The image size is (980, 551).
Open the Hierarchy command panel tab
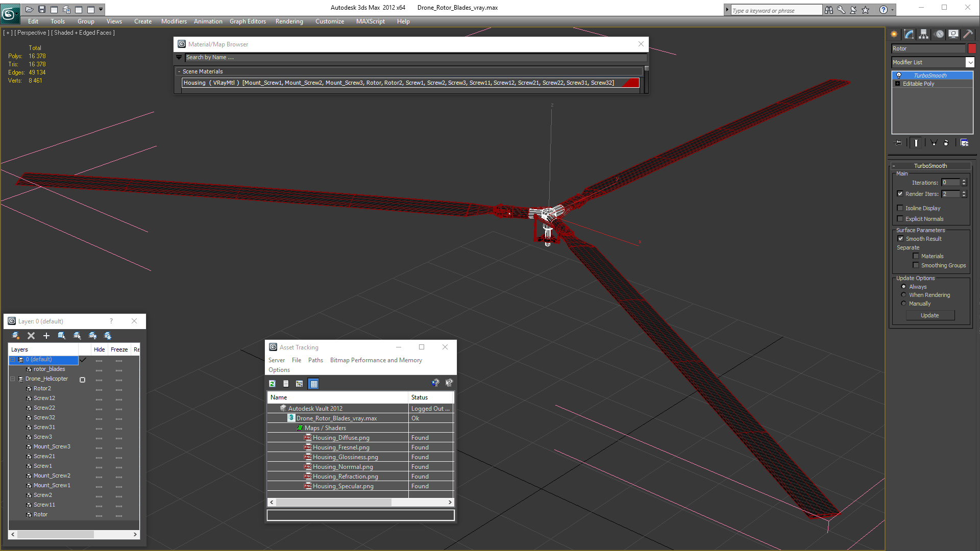(x=924, y=34)
